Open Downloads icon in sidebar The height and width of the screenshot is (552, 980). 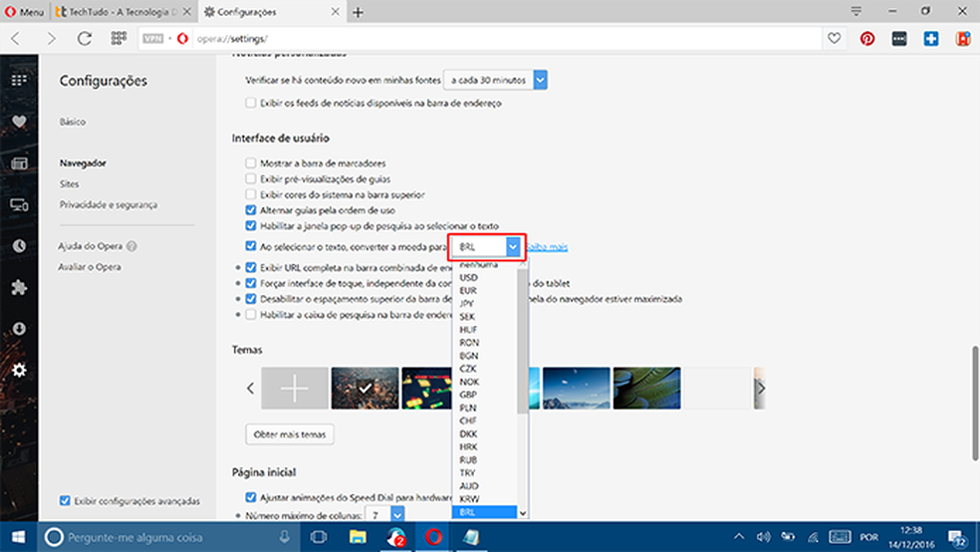tap(19, 329)
